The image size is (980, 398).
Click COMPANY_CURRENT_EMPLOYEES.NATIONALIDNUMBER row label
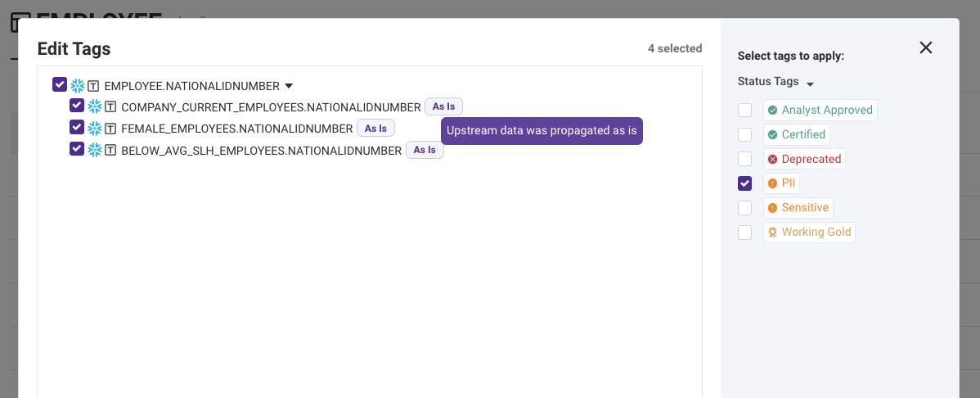click(272, 107)
